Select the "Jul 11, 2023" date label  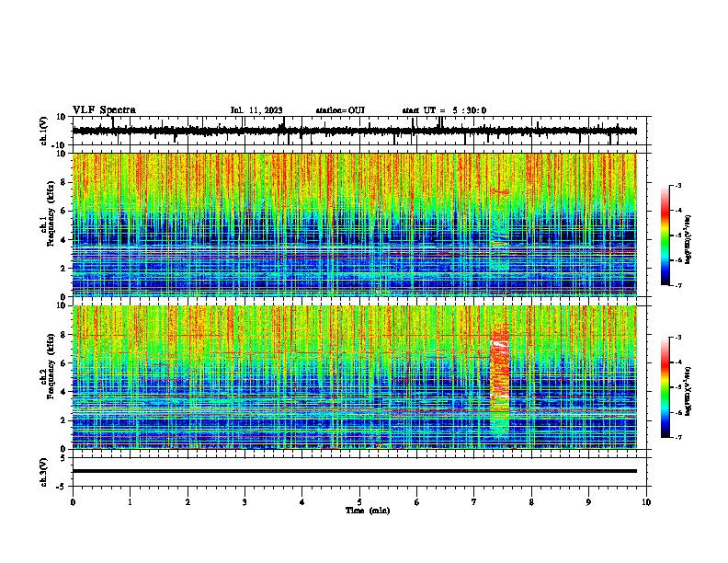(256, 110)
